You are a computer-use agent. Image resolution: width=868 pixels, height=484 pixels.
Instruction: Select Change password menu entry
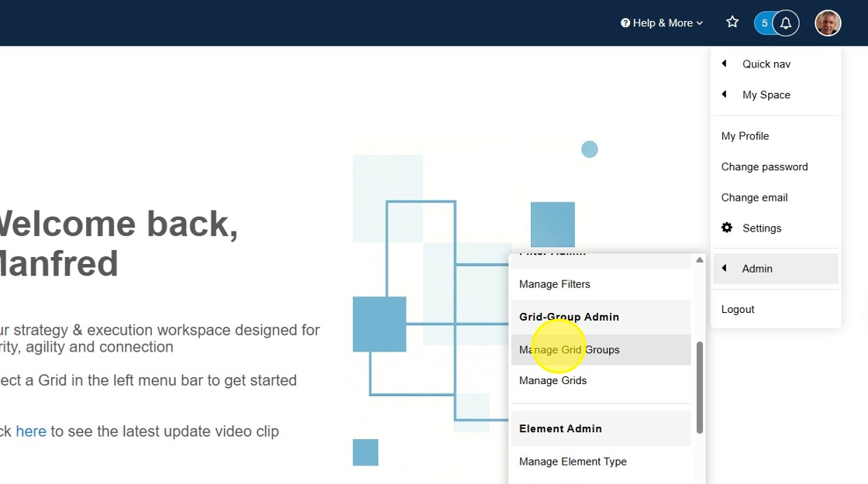(x=764, y=166)
